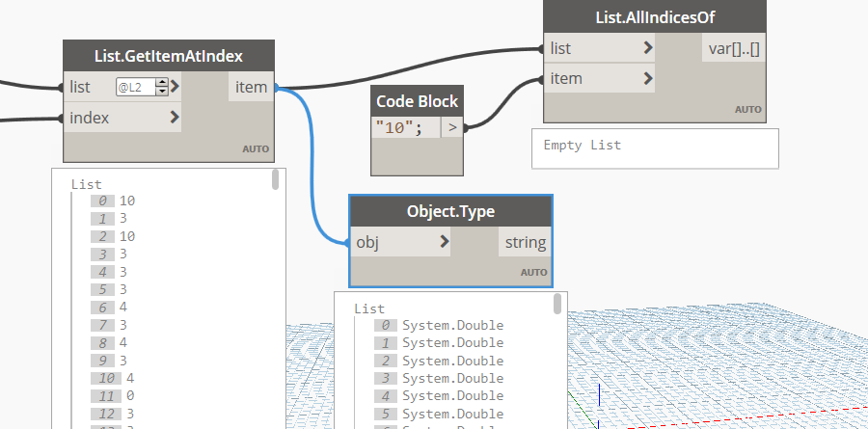Click the string output port on Object.Type
The image size is (868, 429).
point(525,242)
